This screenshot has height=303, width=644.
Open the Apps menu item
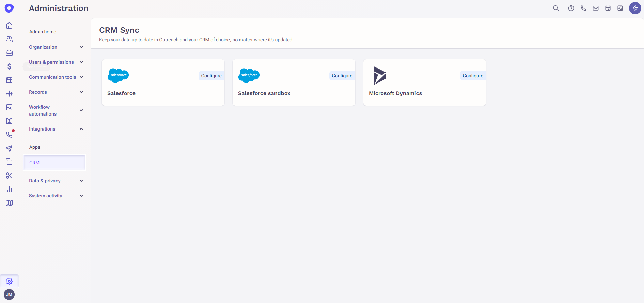pos(35,147)
